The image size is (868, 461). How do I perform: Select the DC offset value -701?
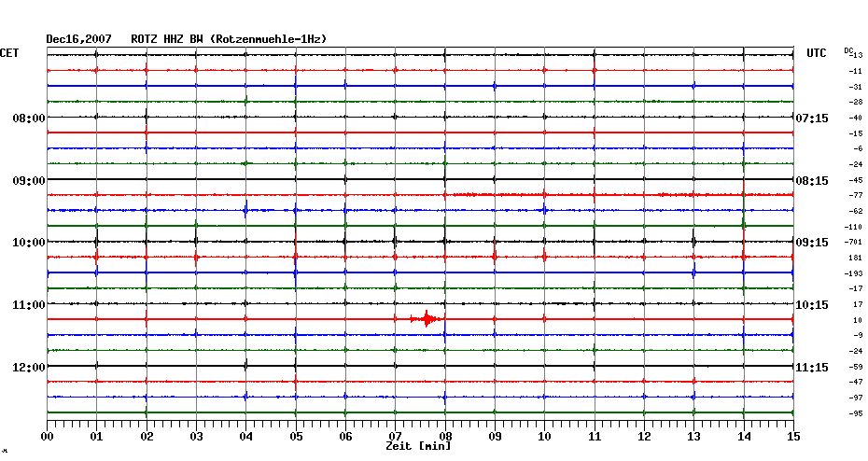coord(853,243)
